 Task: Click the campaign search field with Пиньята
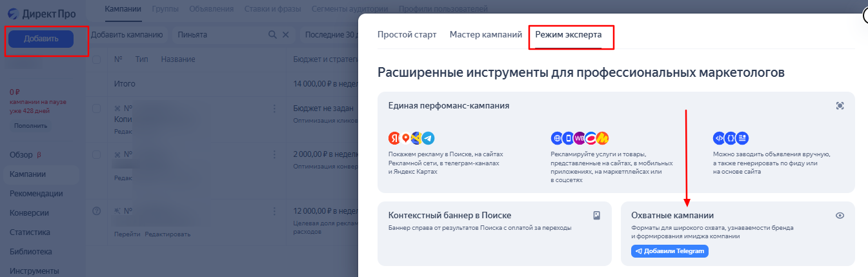click(x=219, y=35)
